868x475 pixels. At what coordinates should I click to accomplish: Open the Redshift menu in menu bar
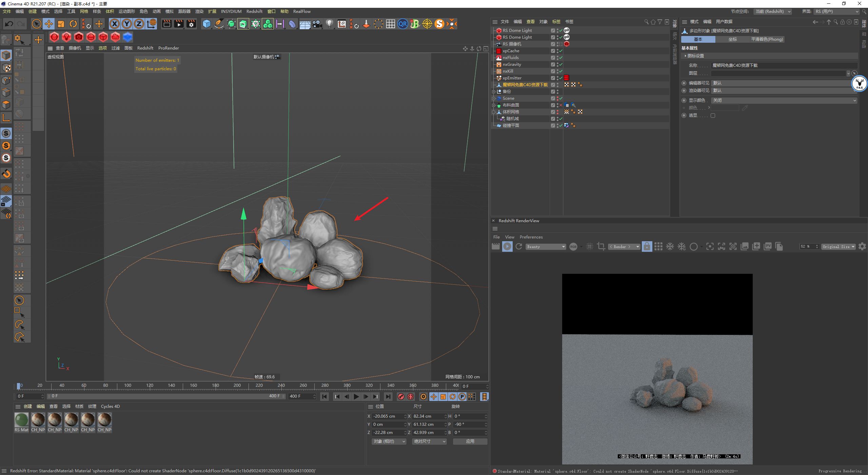click(254, 12)
